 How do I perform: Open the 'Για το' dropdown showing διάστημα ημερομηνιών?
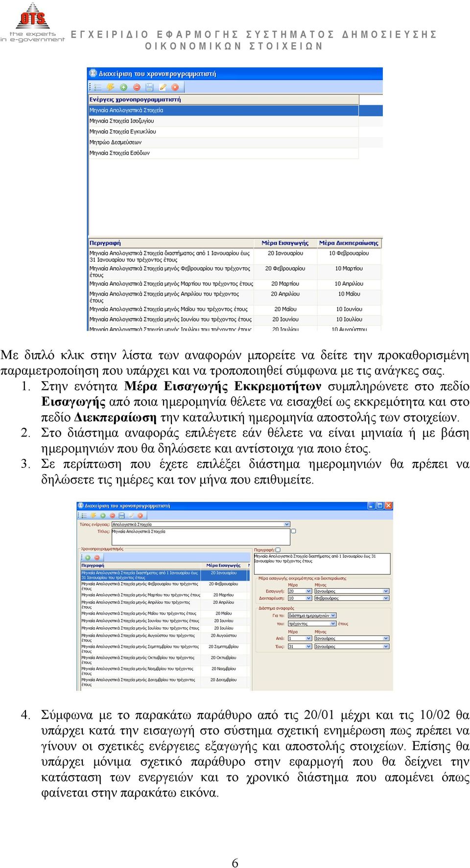coord(333,615)
